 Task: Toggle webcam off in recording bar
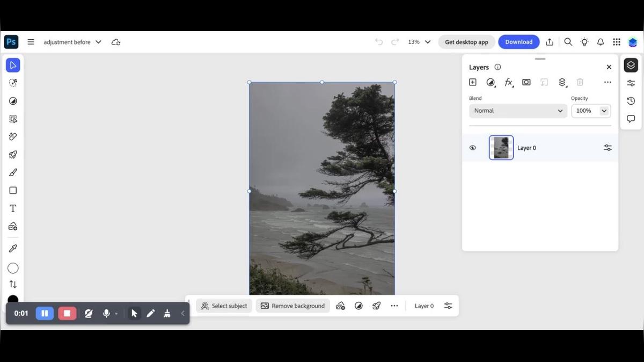click(89, 313)
